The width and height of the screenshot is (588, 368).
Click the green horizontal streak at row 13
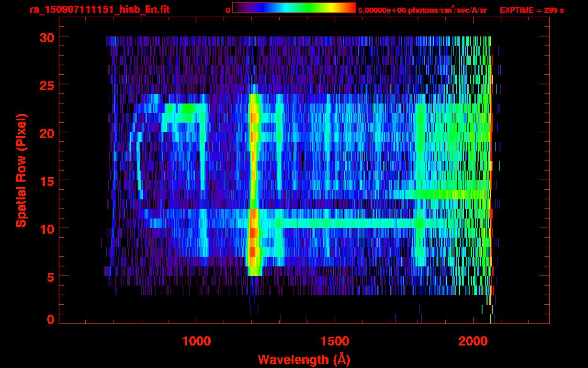[x=441, y=195]
